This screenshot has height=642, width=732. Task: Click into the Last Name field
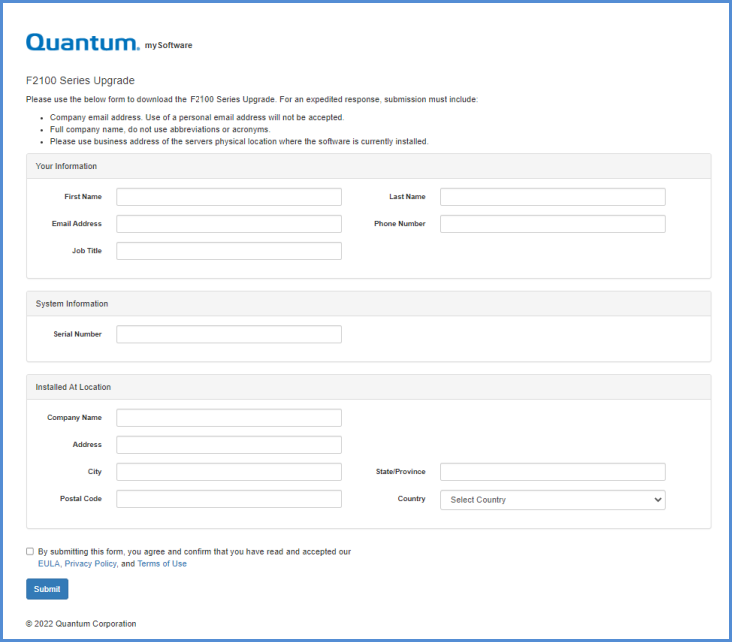point(552,197)
